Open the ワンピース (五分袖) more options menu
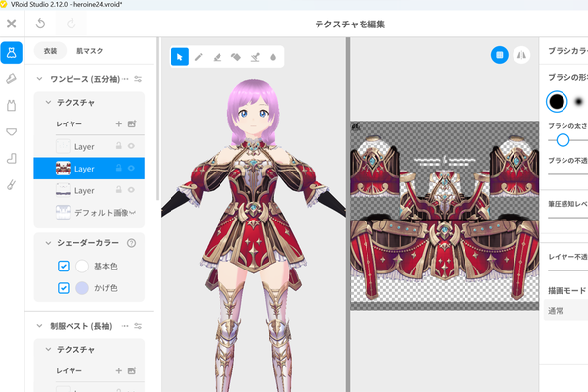 click(124, 79)
